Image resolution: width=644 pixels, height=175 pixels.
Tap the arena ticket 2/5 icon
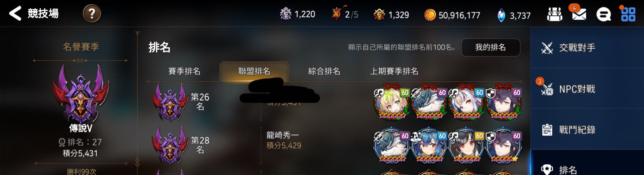[336, 14]
